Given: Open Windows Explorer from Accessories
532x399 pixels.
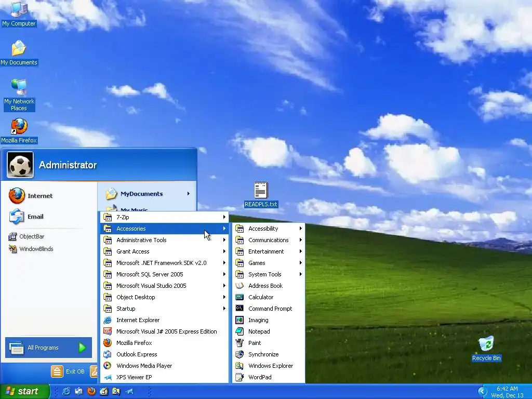Looking at the screenshot, I should click(269, 366).
